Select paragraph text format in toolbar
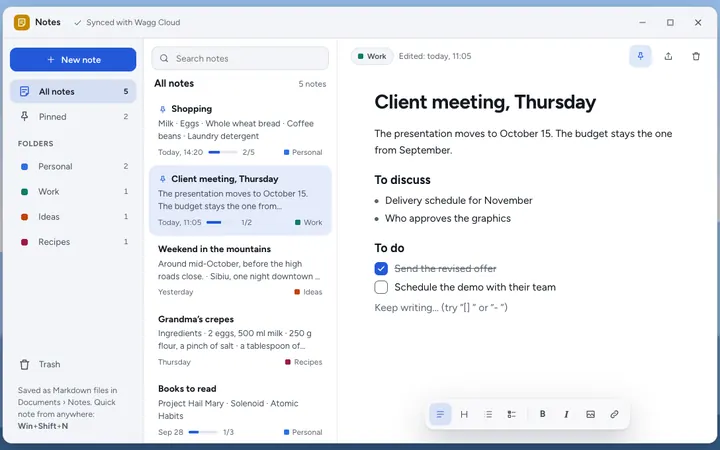 point(440,414)
